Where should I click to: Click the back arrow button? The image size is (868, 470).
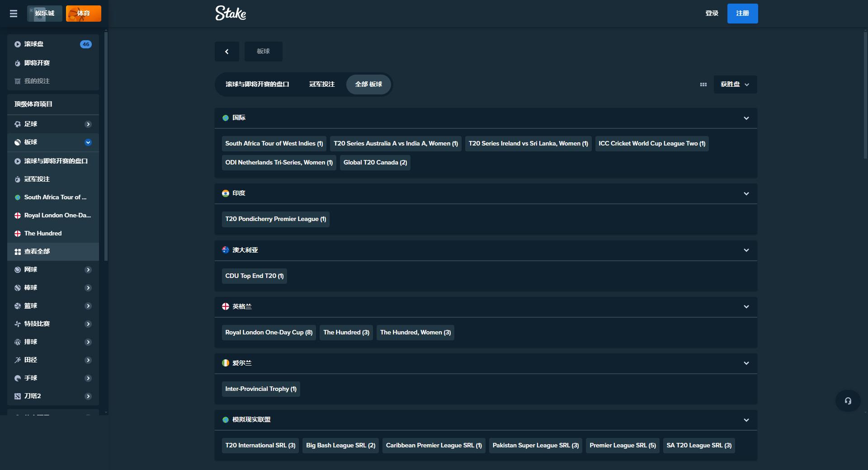click(x=227, y=52)
